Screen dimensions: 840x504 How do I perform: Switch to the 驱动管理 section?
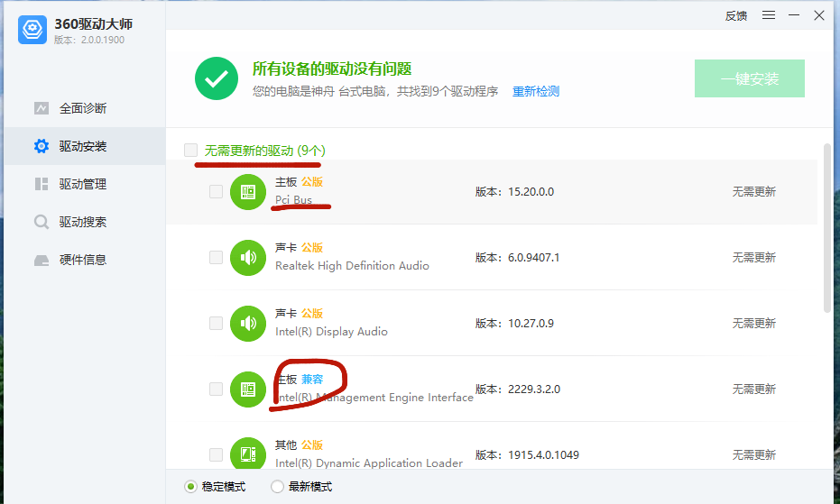click(x=85, y=184)
